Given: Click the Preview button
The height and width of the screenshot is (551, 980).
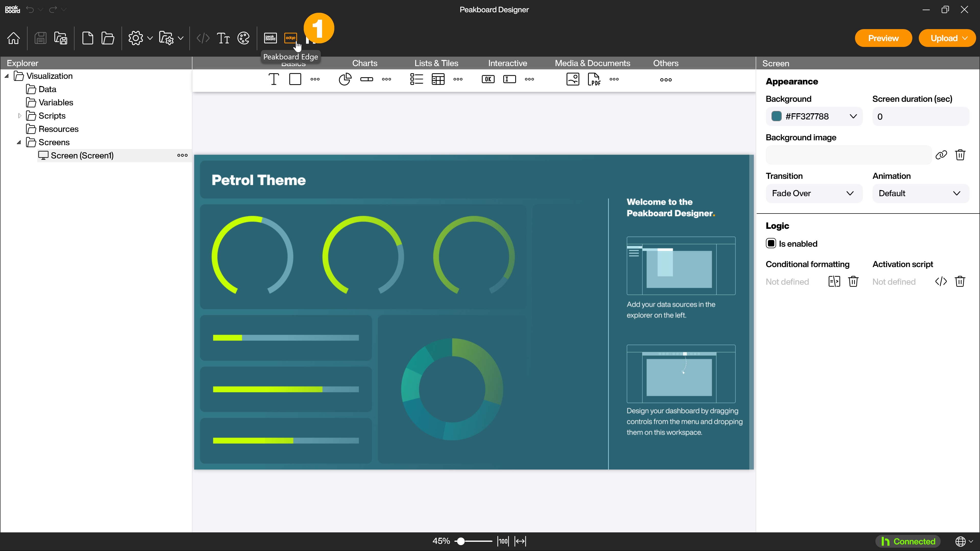Looking at the screenshot, I should (x=884, y=38).
